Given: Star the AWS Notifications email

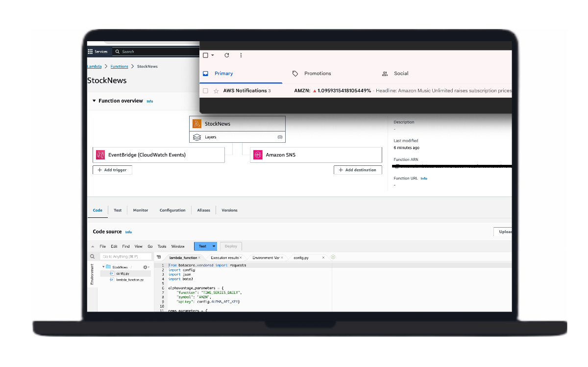Looking at the screenshot, I should pos(216,91).
